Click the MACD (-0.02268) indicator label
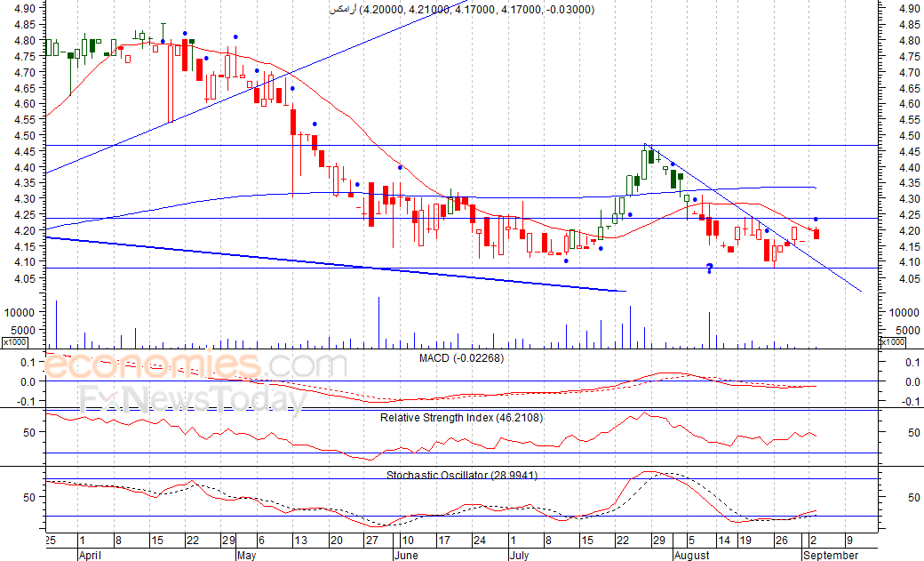The image size is (924, 561). pyautogui.click(x=461, y=358)
